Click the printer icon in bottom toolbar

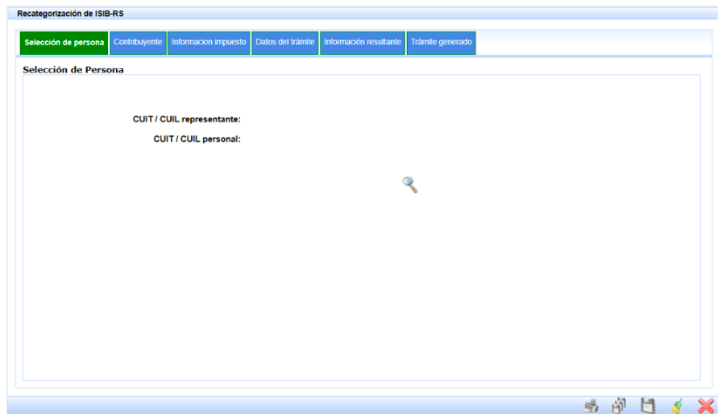[x=591, y=406]
